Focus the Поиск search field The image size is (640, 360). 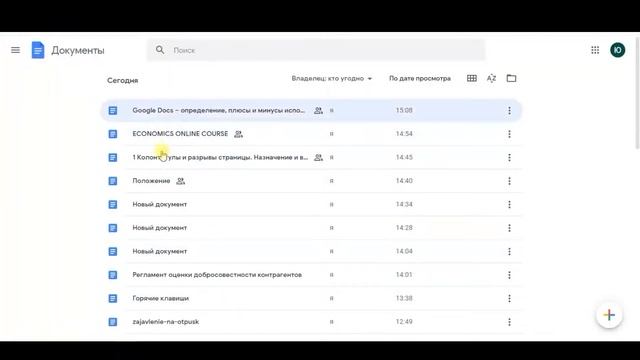pyautogui.click(x=316, y=50)
